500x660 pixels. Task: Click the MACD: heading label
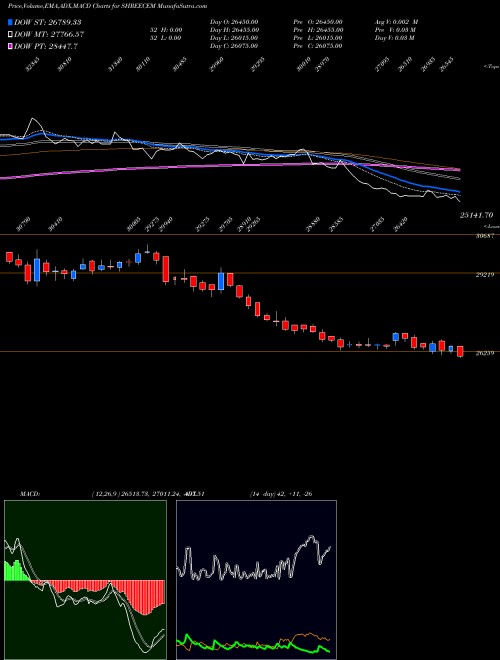tap(29, 494)
